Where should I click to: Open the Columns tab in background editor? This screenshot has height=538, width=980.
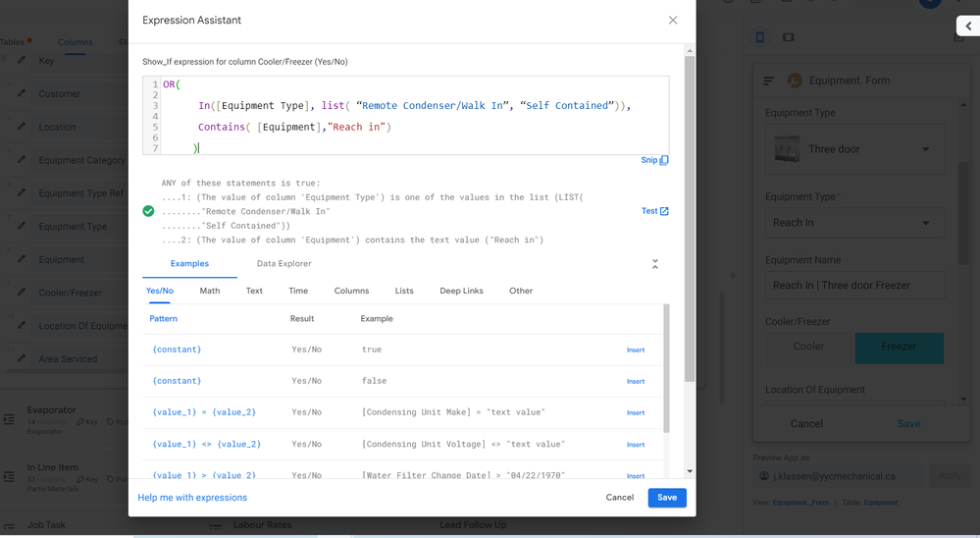coord(75,42)
